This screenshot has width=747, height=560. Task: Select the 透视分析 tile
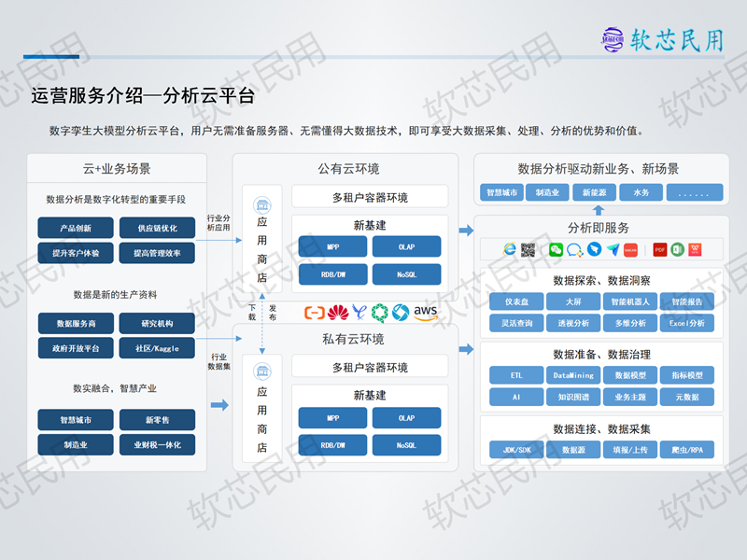(x=573, y=323)
